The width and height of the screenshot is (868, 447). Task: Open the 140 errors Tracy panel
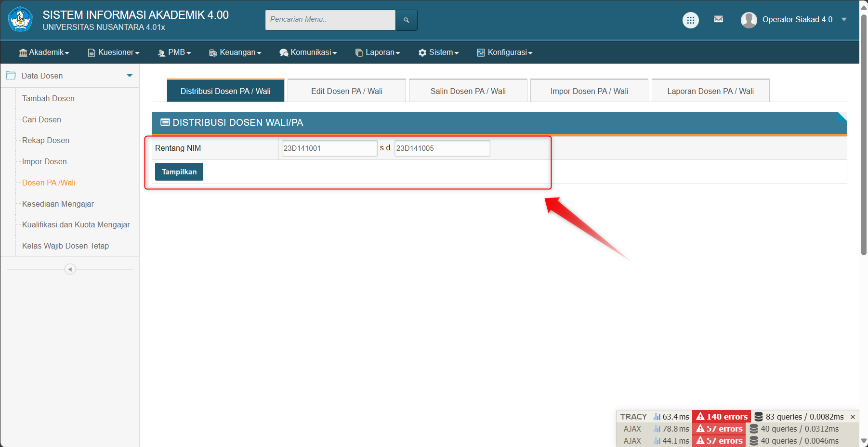(x=722, y=417)
